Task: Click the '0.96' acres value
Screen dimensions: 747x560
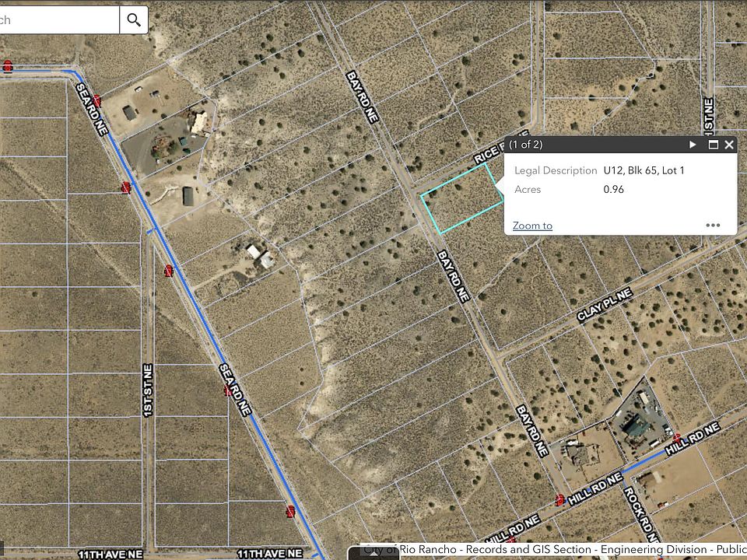Action: coord(614,190)
